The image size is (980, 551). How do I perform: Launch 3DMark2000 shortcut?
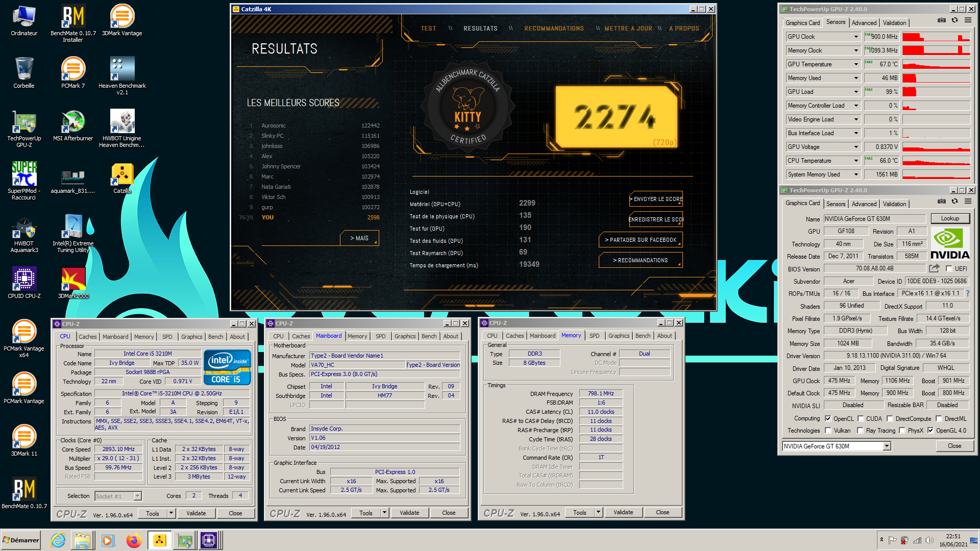[73, 283]
